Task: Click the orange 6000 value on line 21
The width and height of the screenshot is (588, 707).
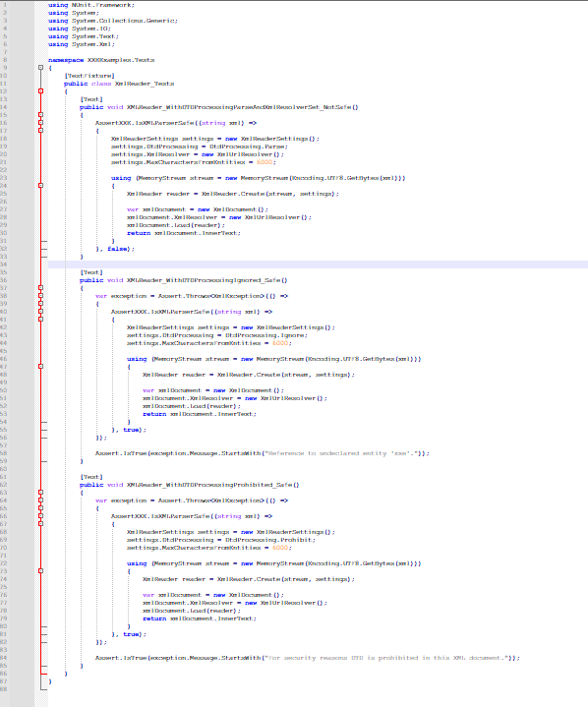Action: [265, 162]
